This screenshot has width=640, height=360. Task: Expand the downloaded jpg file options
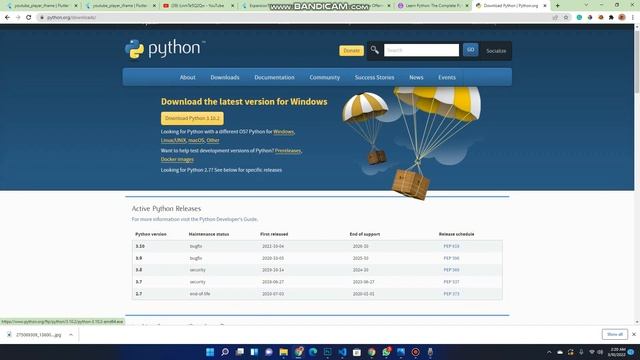tap(71, 335)
